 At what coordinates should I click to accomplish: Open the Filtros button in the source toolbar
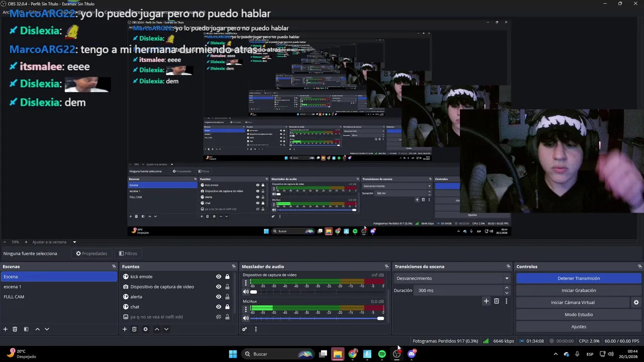coord(128,253)
